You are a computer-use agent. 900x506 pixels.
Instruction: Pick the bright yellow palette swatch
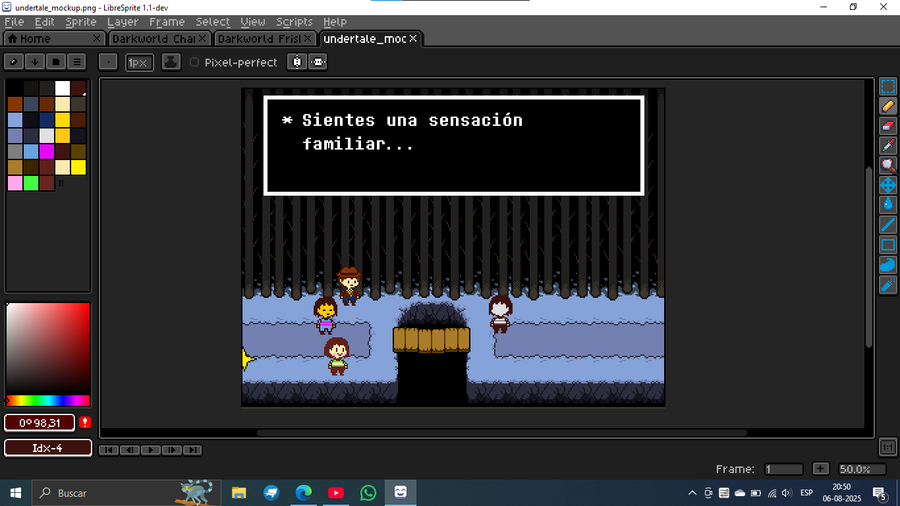coord(79,167)
